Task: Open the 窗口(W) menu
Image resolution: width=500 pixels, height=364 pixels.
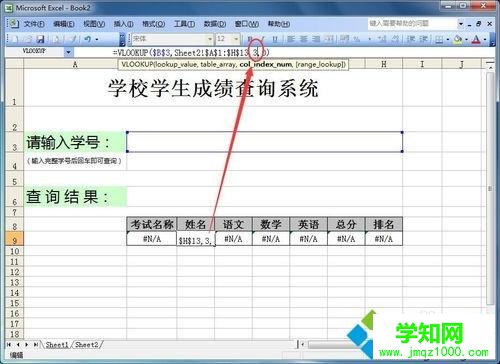Action: [x=246, y=24]
